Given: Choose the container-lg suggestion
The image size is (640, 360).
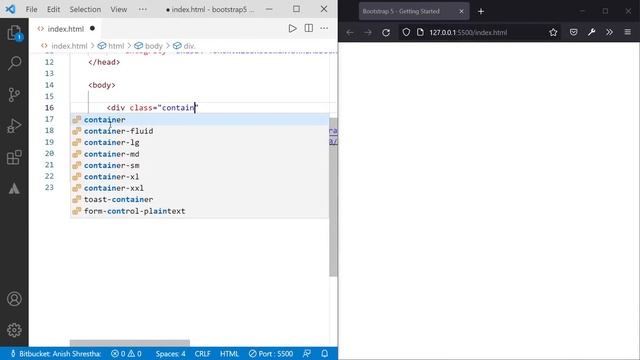Looking at the screenshot, I should click(200, 142).
